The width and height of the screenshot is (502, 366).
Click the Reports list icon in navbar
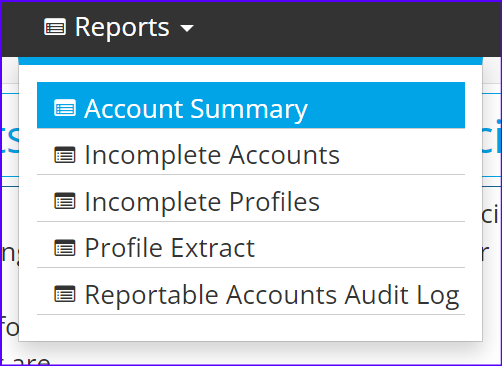(55, 27)
